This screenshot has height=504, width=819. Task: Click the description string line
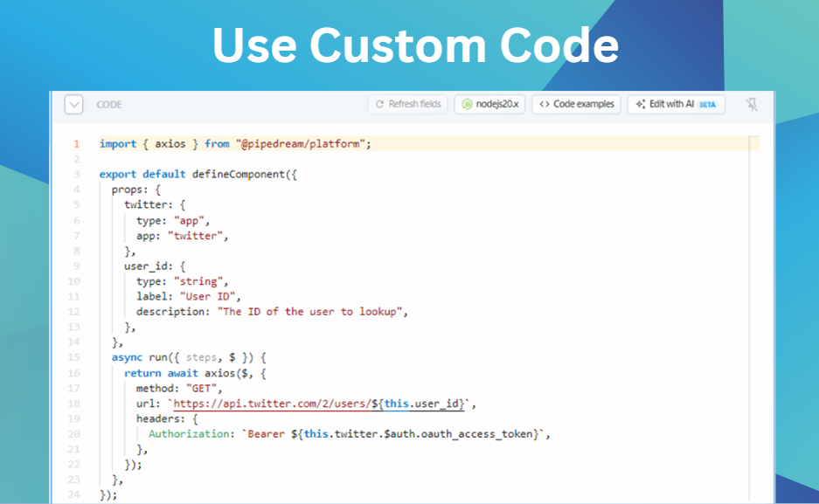point(272,312)
